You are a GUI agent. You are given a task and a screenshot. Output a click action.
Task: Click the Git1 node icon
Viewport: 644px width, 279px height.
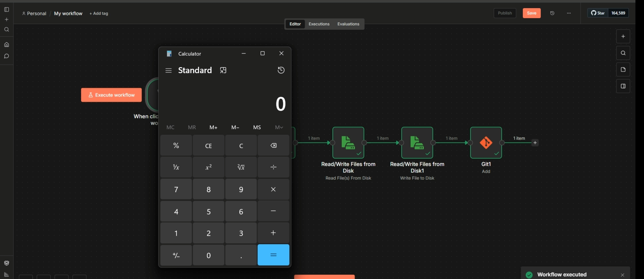486,143
